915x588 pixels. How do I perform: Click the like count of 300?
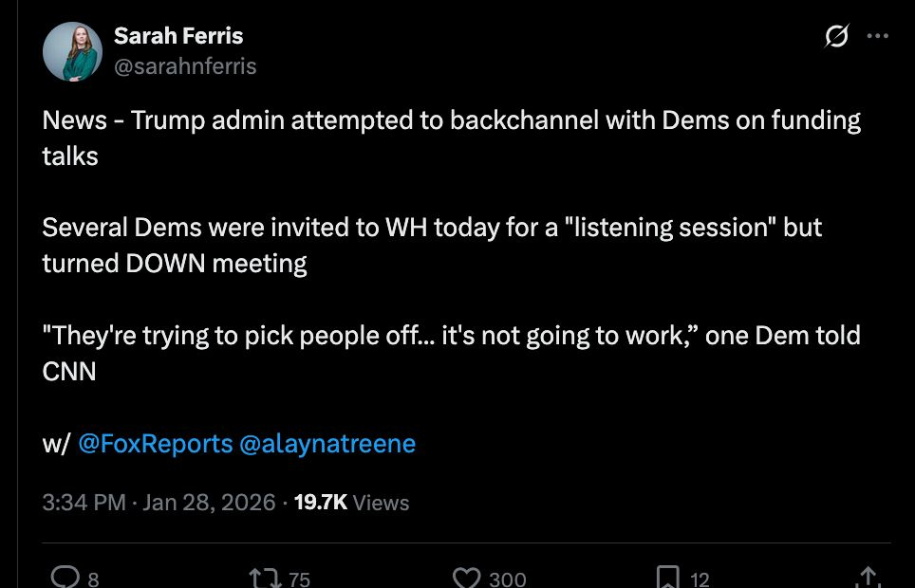[x=507, y=579]
